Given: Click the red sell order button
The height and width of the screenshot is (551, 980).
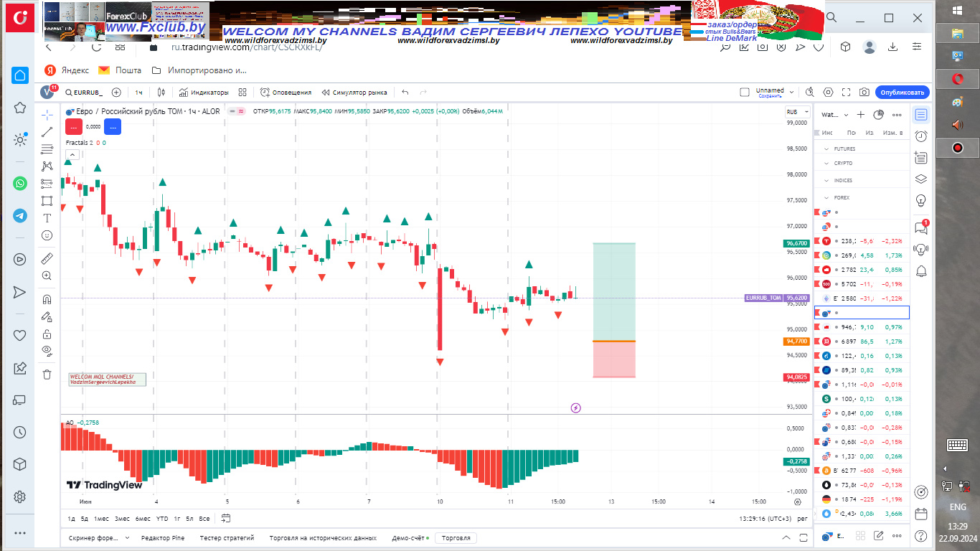Looking at the screenshot, I should pyautogui.click(x=72, y=126).
